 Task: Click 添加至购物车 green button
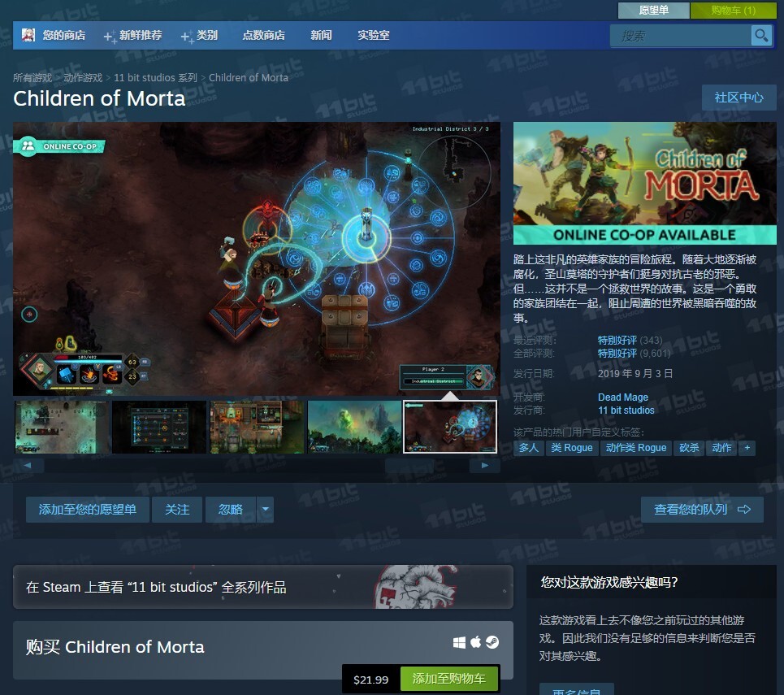tap(448, 679)
